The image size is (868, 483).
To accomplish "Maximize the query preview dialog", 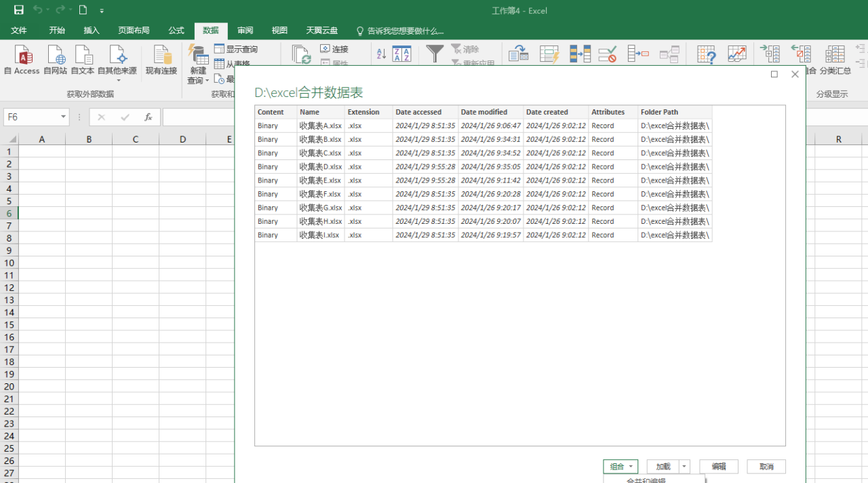I will point(774,74).
